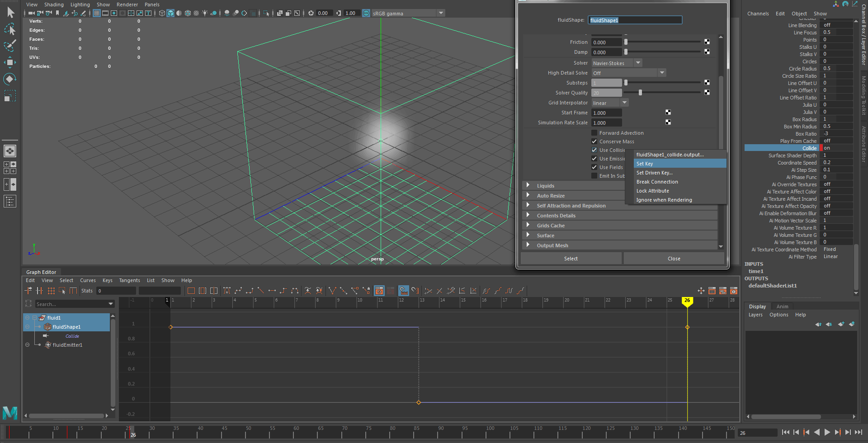Screen dimensions: 868x443
Task: Disable the Use Fields checkbox
Action: [594, 167]
